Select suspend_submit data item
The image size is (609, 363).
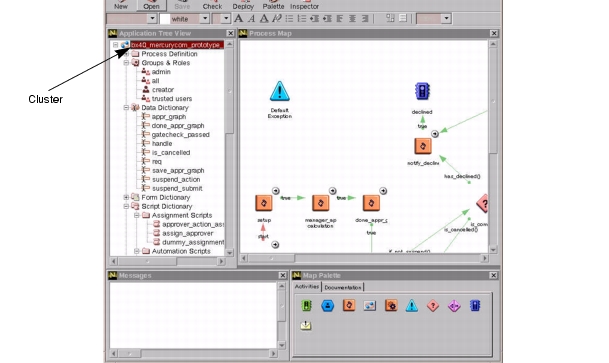pyautogui.click(x=177, y=188)
